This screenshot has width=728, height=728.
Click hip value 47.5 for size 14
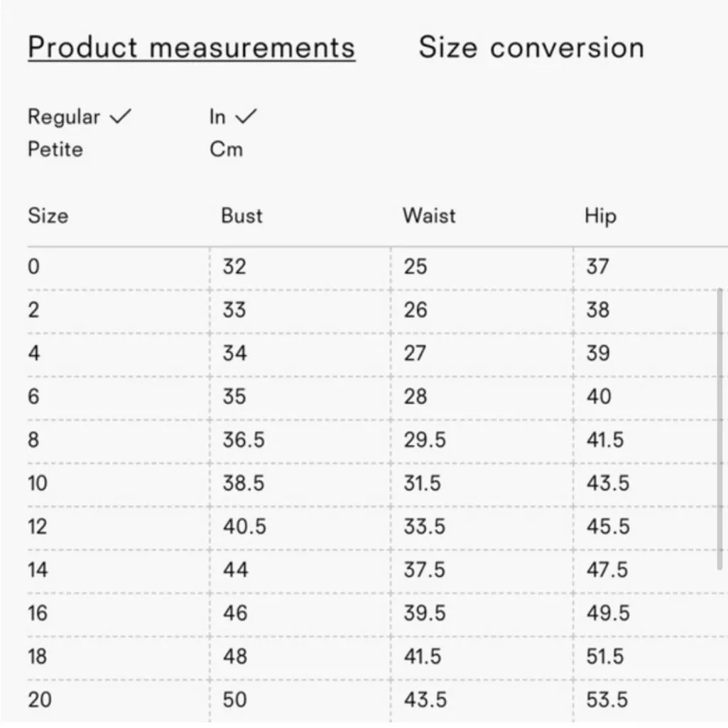pyautogui.click(x=607, y=570)
